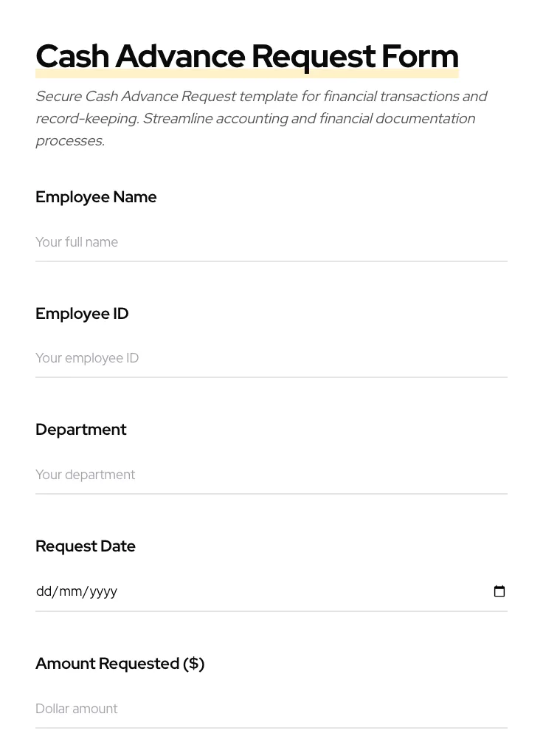Viewport: 543px width, 756px height.
Task: Click the Request Date calendar icon
Action: 499,591
